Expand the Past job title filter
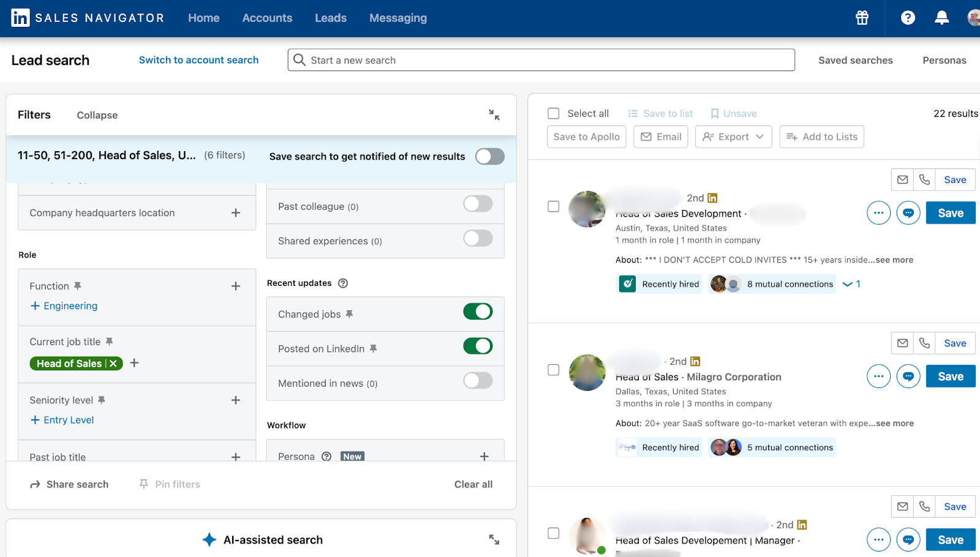The width and height of the screenshot is (980, 557). (236, 457)
